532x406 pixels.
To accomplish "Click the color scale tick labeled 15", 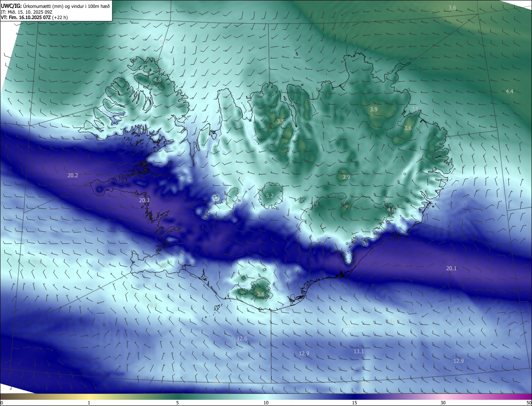I will (x=355, y=403).
